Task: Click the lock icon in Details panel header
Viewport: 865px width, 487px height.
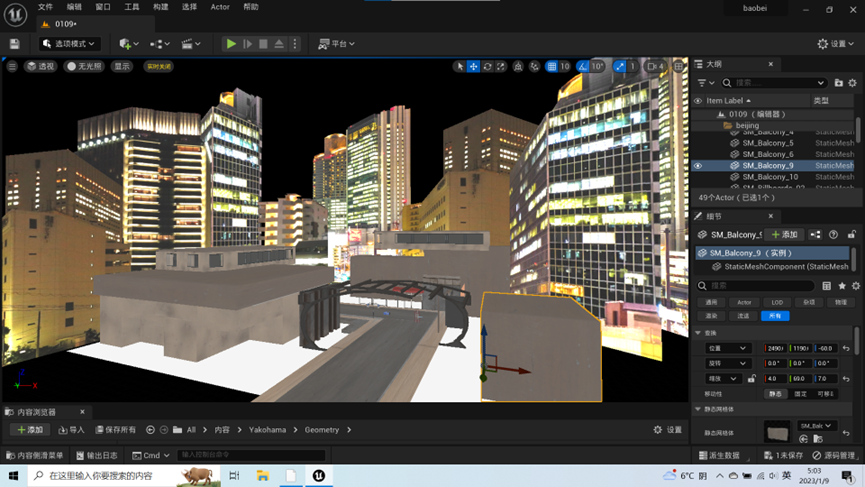Action: 852,234
